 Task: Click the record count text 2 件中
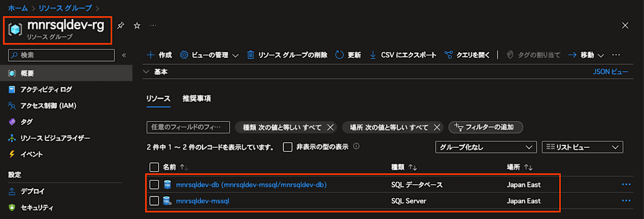click(x=210, y=147)
